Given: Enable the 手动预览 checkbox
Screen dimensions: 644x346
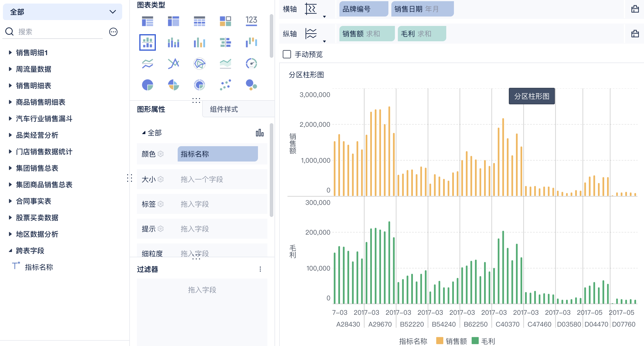Looking at the screenshot, I should click(287, 54).
